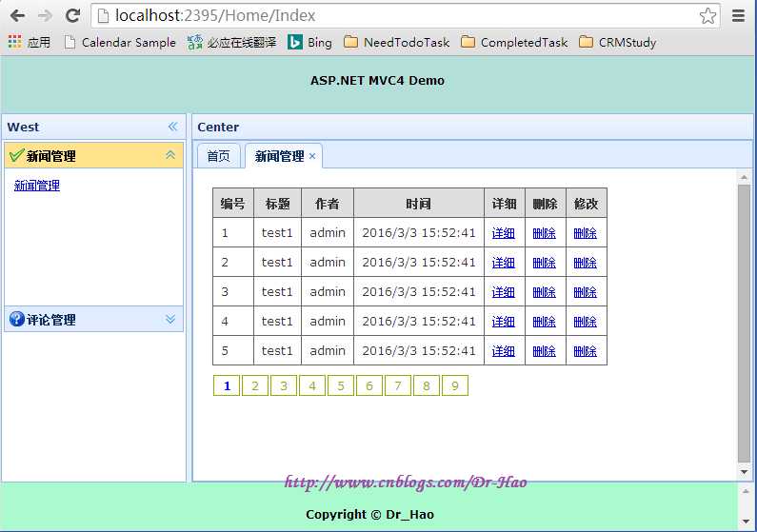Click the green check icon beside 新闻管理
Screen dimensions: 757x532
[16, 155]
